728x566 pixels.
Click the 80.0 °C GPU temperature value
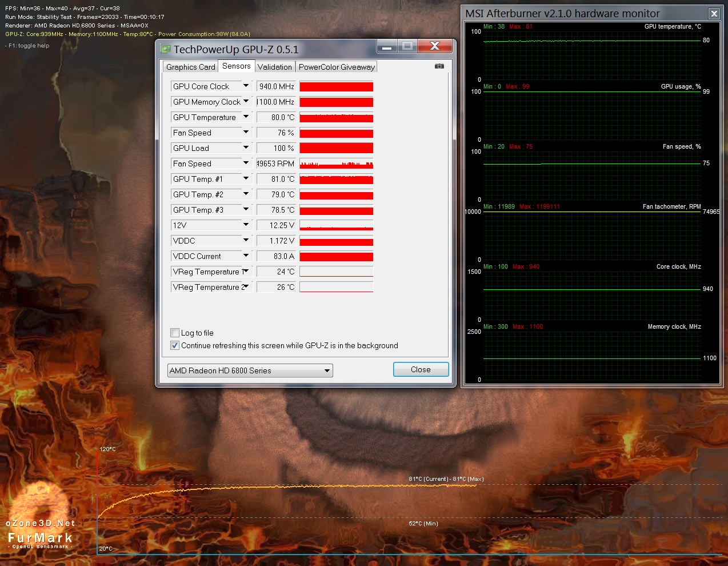pyautogui.click(x=276, y=117)
